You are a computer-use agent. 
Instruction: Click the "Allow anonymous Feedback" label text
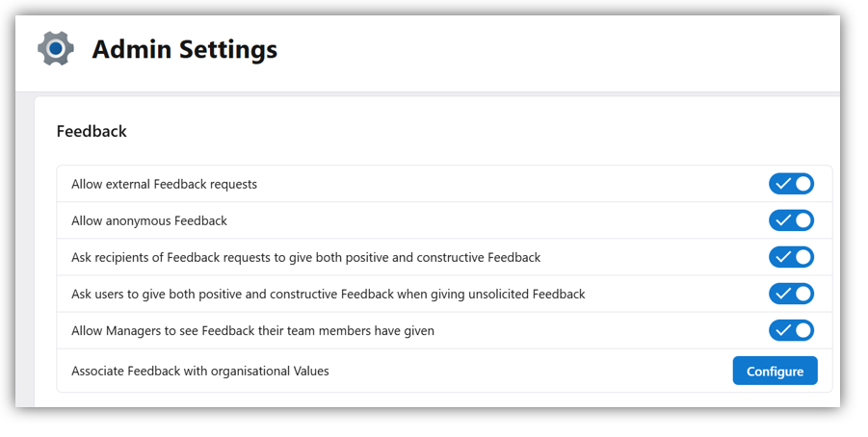(x=149, y=220)
